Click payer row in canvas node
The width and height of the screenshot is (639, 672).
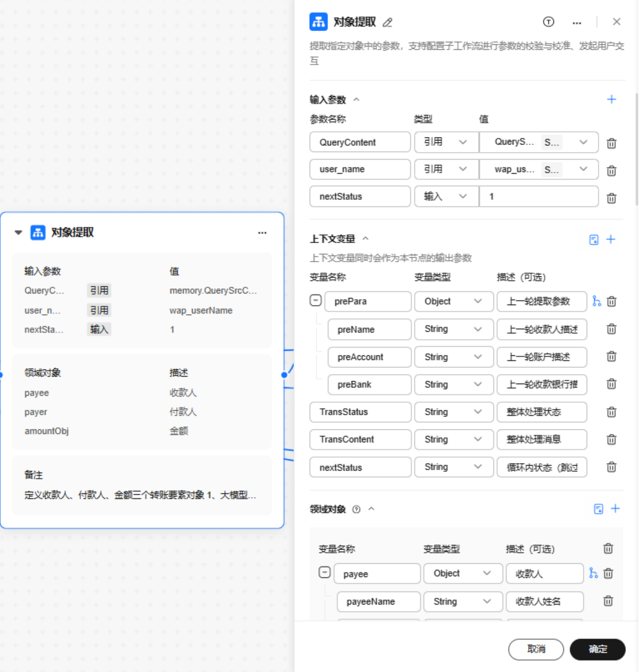click(x=141, y=412)
